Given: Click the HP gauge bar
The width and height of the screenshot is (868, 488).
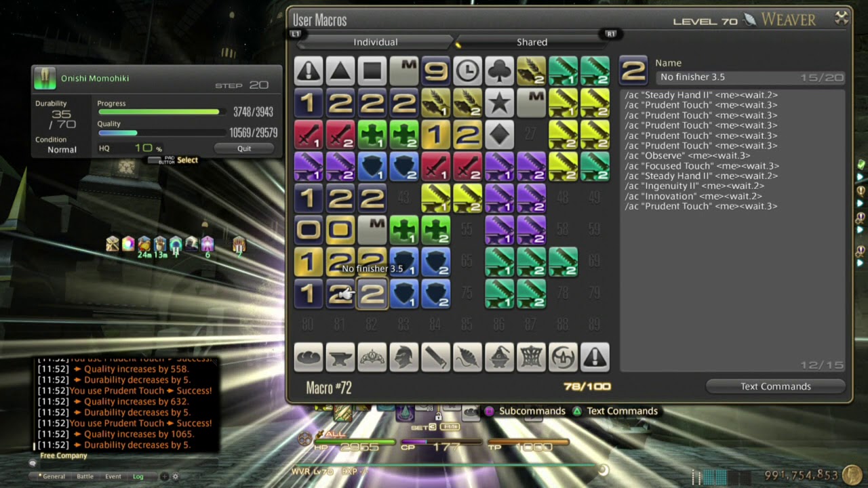Looking at the screenshot, I should (x=355, y=441).
